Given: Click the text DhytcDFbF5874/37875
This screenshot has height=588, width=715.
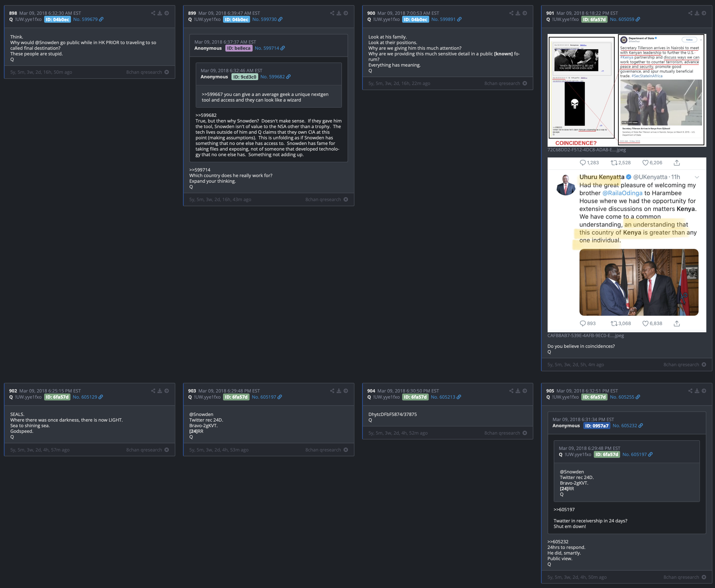Looking at the screenshot, I should (x=392, y=414).
